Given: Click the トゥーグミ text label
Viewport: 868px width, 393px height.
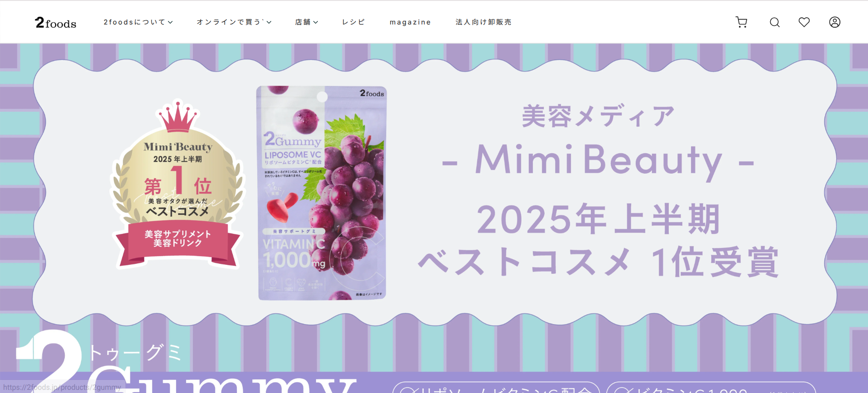Looking at the screenshot, I should [134, 353].
